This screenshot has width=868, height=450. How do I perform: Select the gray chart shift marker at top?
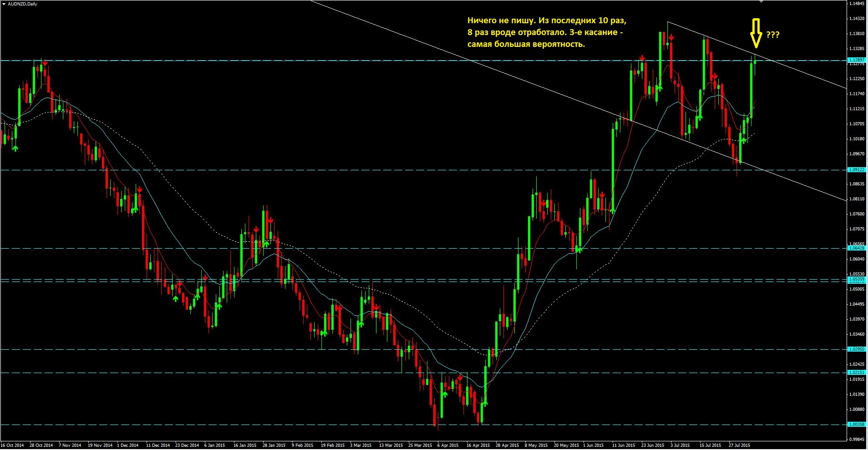tap(762, 2)
